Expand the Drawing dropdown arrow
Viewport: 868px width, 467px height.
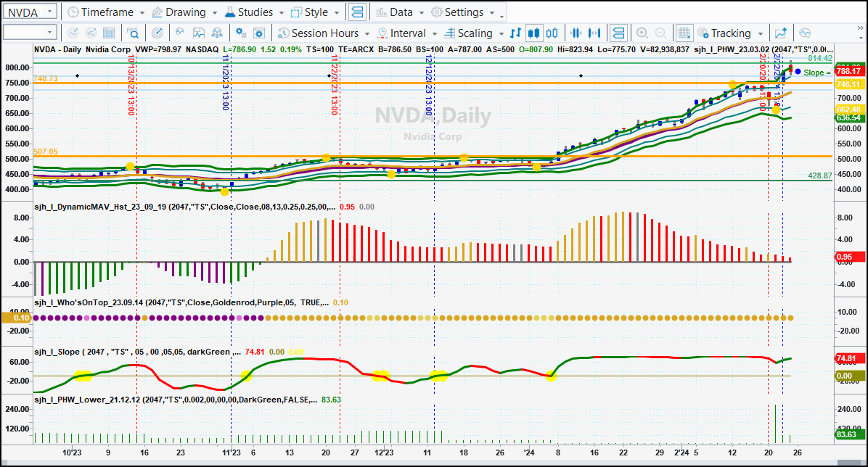click(x=215, y=13)
